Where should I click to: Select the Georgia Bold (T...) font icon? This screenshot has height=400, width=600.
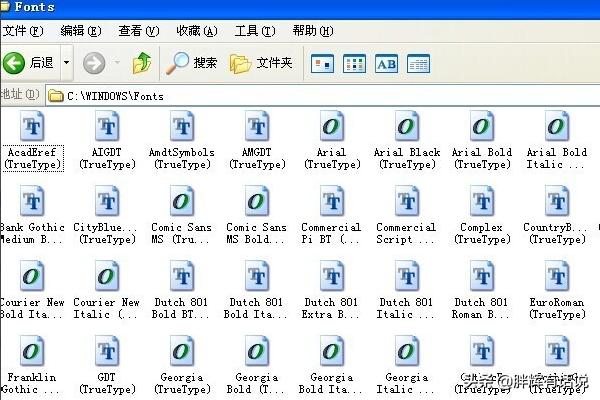pyautogui.click(x=257, y=351)
